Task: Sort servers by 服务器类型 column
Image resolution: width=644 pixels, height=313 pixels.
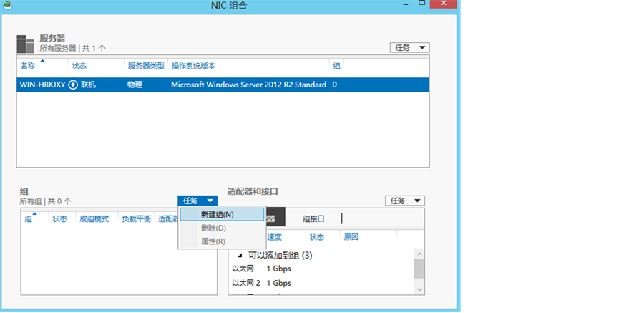Action: pos(146,66)
